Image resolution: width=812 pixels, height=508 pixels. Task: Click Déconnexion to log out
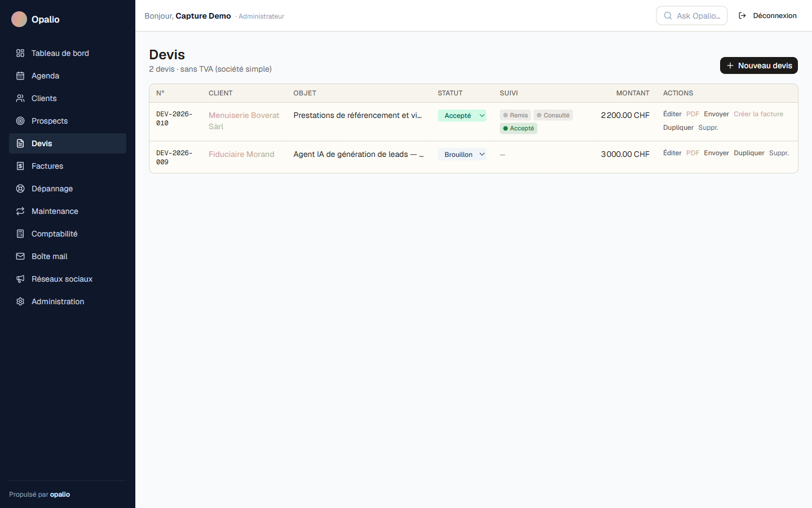coord(768,16)
